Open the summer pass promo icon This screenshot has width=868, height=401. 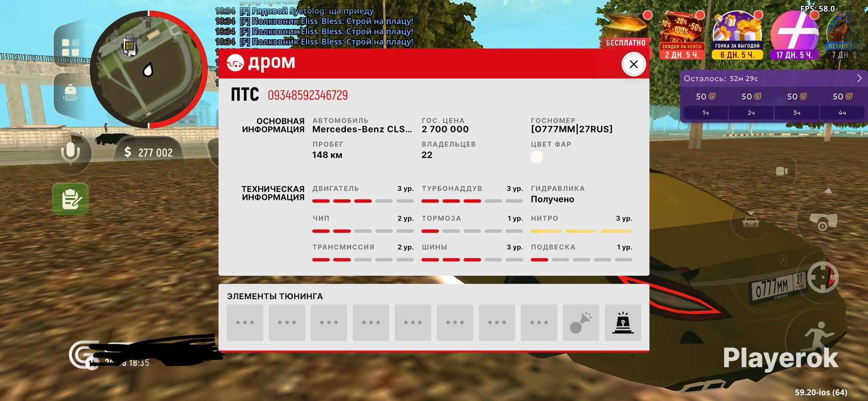844,36
